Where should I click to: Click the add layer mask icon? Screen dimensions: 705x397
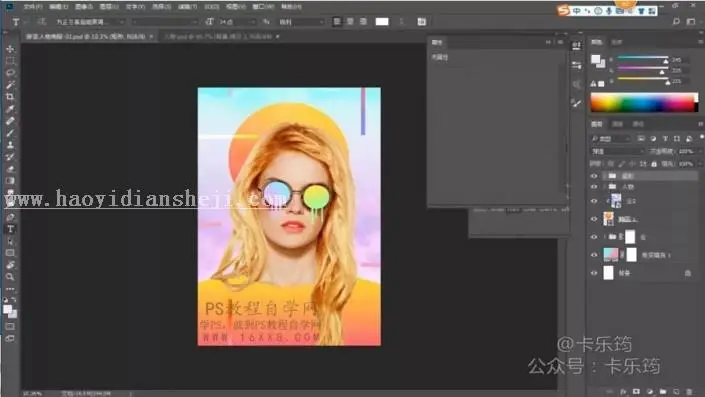[636, 392]
